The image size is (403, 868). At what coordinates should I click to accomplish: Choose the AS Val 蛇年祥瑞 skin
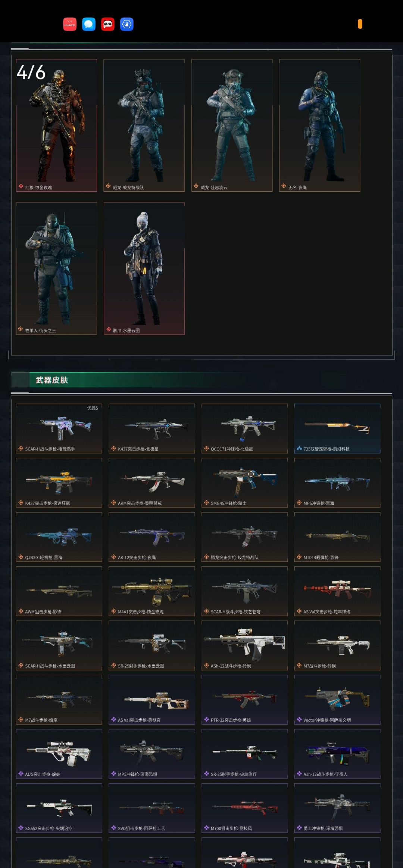click(x=337, y=591)
